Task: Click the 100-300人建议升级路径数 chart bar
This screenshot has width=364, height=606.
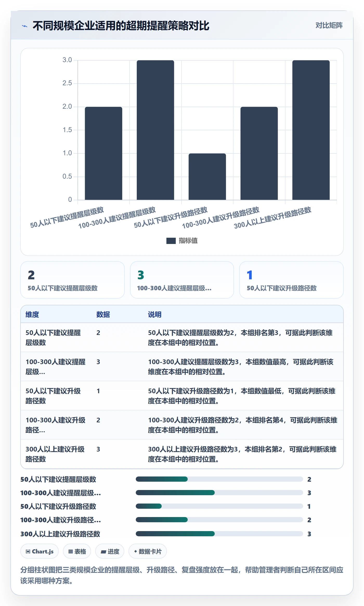Action: coord(259,153)
